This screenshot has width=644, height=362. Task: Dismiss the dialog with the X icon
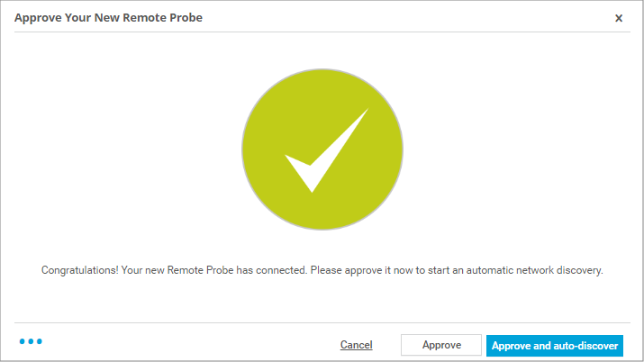[619, 18]
